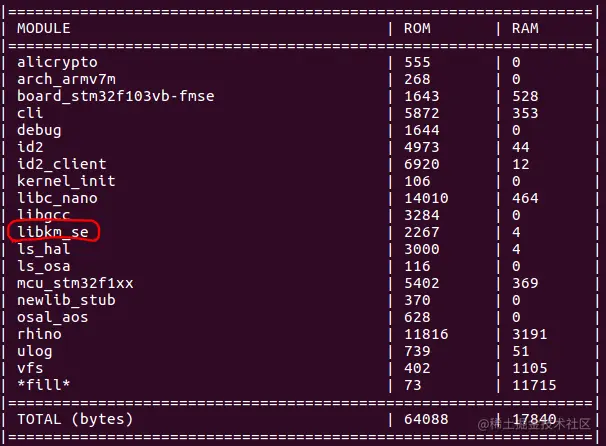This screenshot has width=606, height=446.
Task: Click the board_stm32f103vb-fmse module name
Action: click(116, 96)
